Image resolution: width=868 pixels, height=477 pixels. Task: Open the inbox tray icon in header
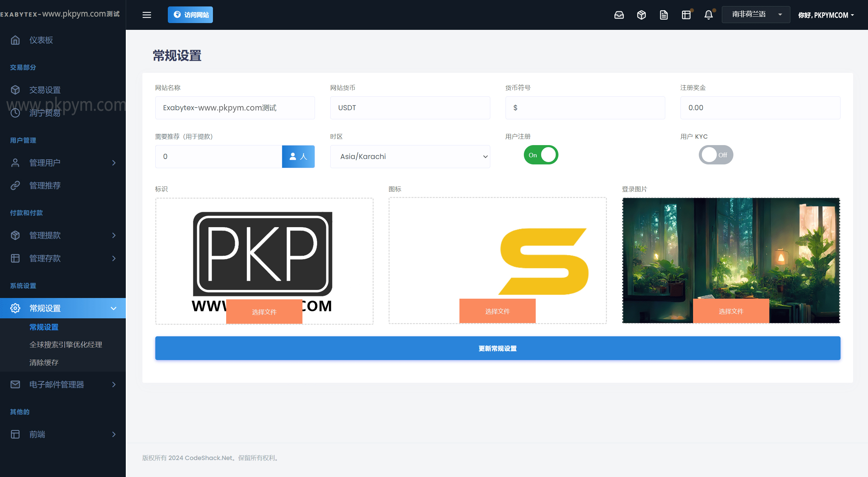[619, 15]
